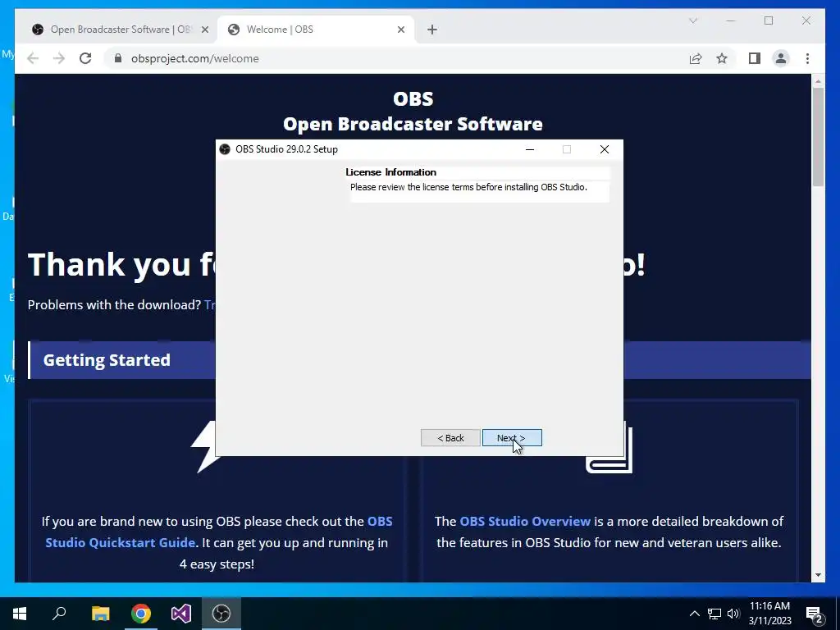The image size is (840, 630).
Task: Open Chrome tab search chevron
Action: (692, 21)
